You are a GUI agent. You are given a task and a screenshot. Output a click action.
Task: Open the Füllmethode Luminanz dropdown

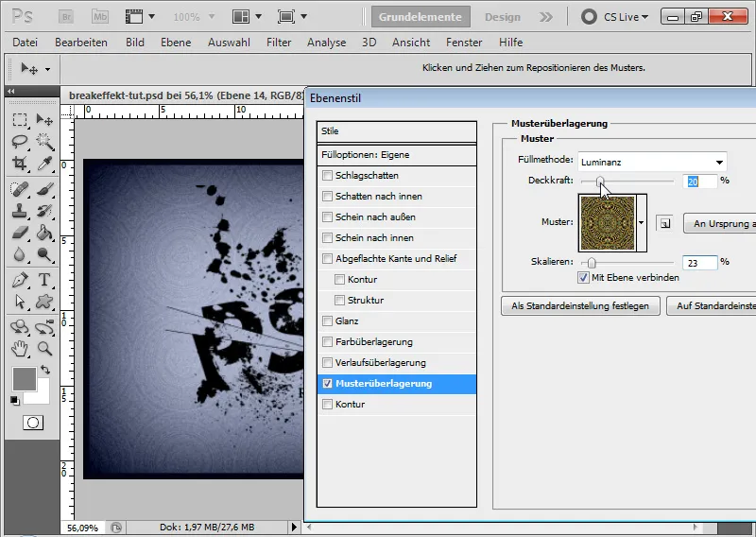click(x=652, y=162)
